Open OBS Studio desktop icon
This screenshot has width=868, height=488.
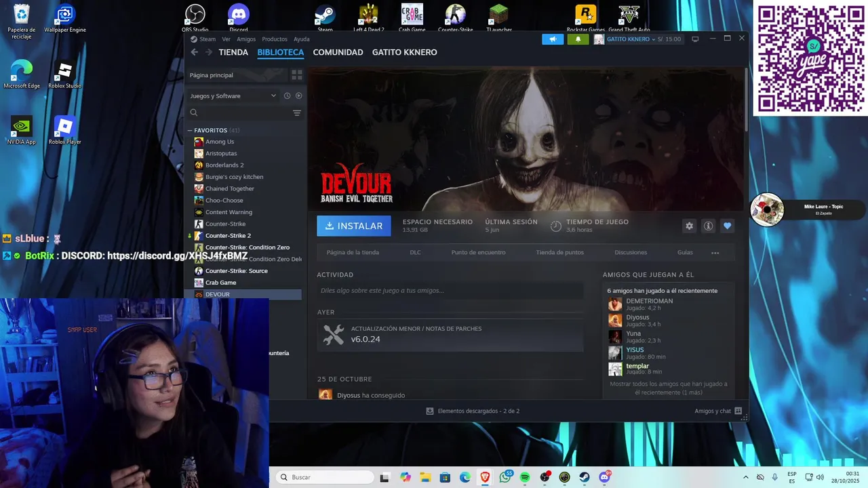195,18
